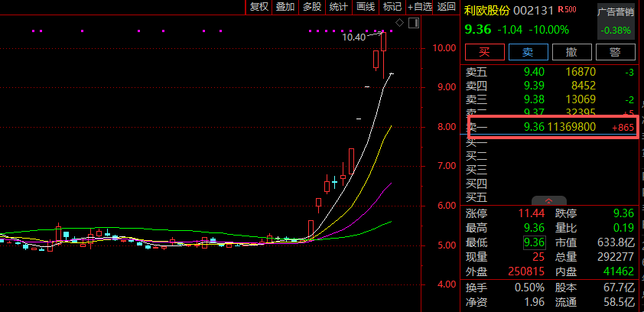The height and width of the screenshot is (312, 644).
Task: Click the 返回 back button
Action: coord(447,7)
